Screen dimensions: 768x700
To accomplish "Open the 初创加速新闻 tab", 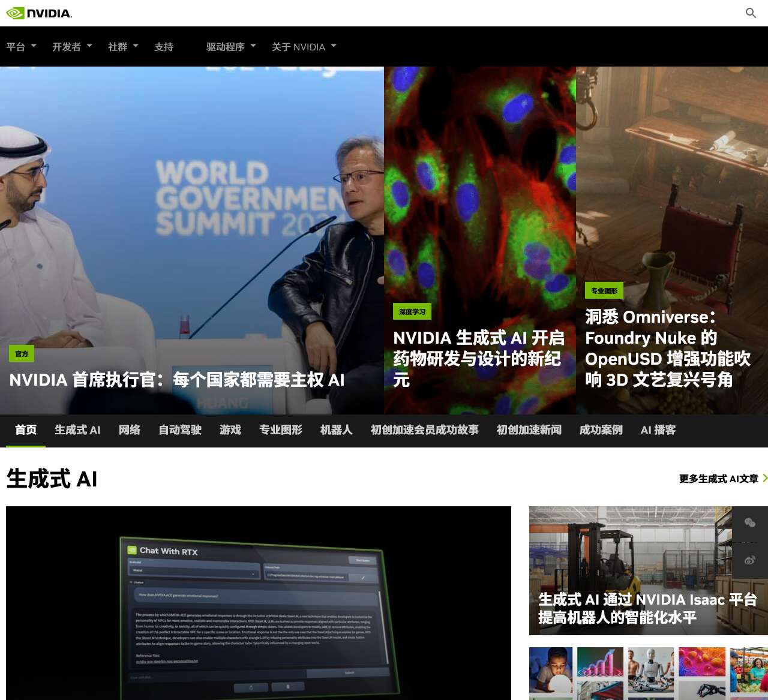I will pyautogui.click(x=529, y=430).
